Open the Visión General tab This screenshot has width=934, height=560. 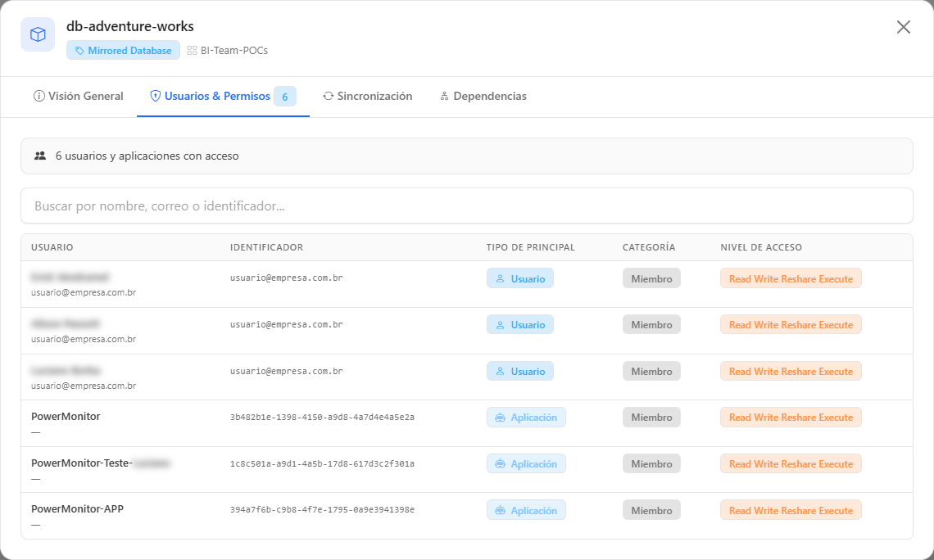click(78, 96)
